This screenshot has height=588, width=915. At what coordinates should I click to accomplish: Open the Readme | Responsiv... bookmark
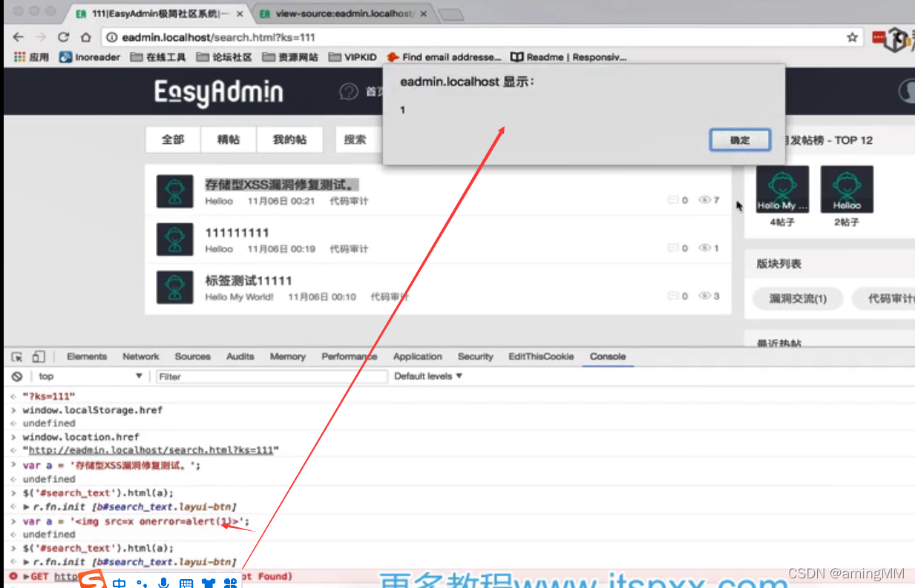(569, 57)
